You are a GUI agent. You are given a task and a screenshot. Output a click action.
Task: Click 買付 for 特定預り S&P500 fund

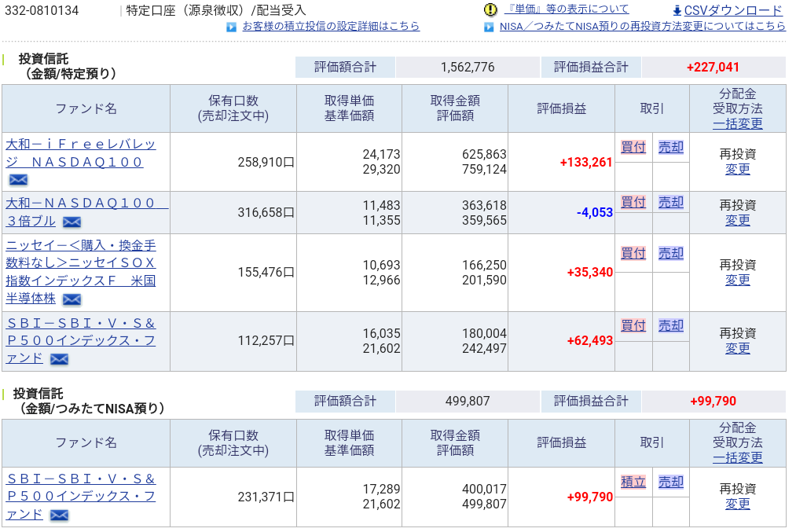[x=633, y=325]
